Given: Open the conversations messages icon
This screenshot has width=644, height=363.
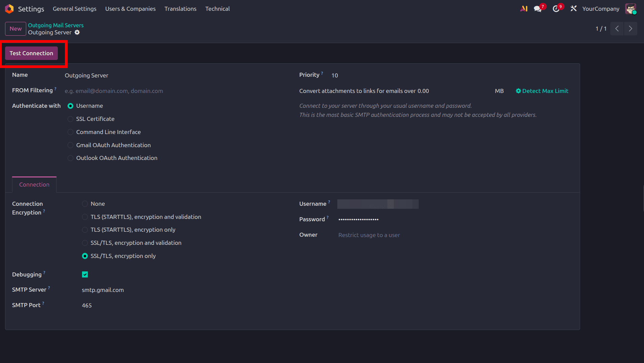Looking at the screenshot, I should [x=538, y=9].
